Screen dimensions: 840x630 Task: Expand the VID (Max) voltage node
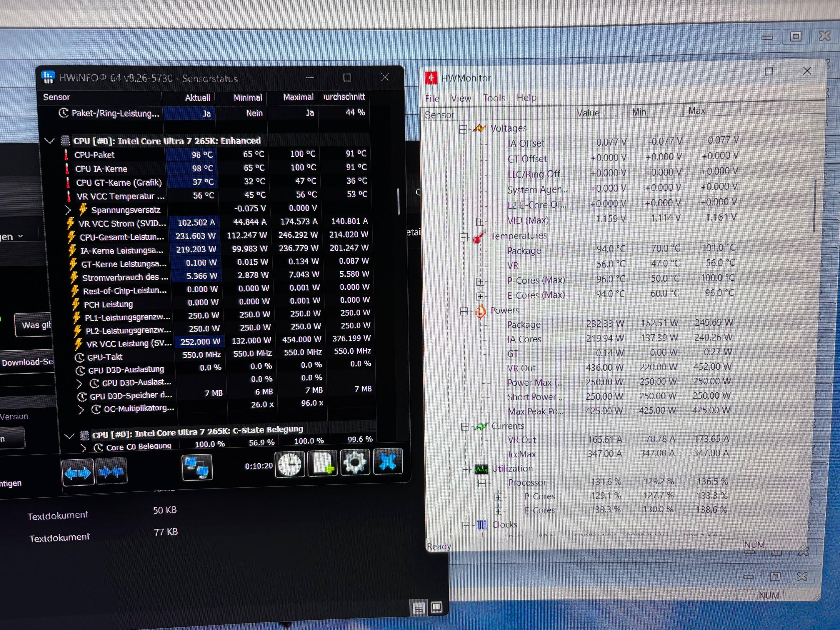480,221
